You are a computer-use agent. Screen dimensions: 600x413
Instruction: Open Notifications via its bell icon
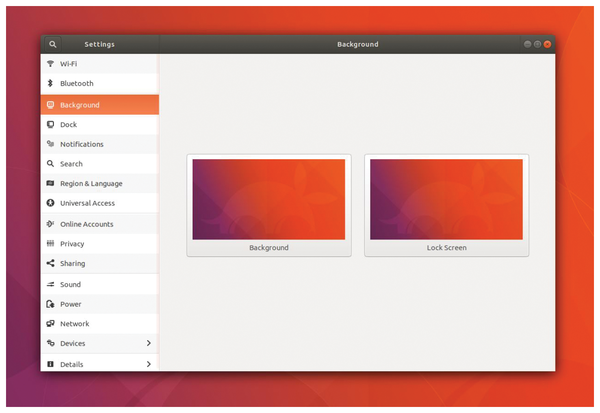pyautogui.click(x=50, y=144)
